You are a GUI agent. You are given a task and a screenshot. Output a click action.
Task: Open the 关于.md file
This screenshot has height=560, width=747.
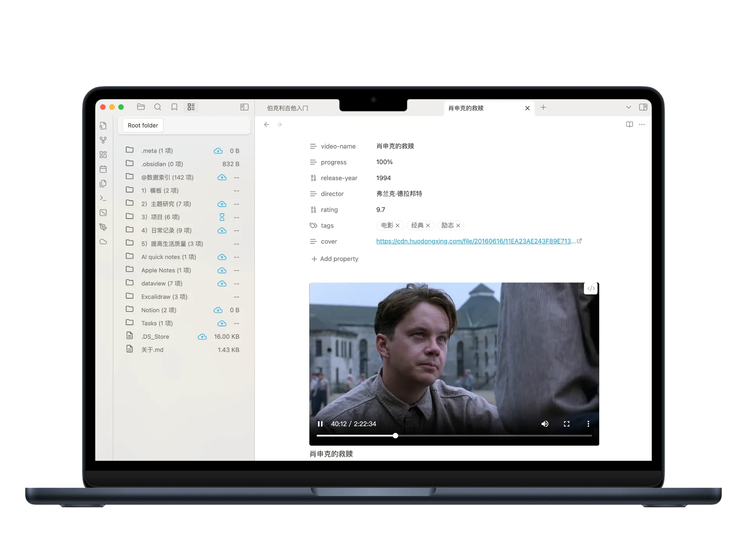point(182,350)
